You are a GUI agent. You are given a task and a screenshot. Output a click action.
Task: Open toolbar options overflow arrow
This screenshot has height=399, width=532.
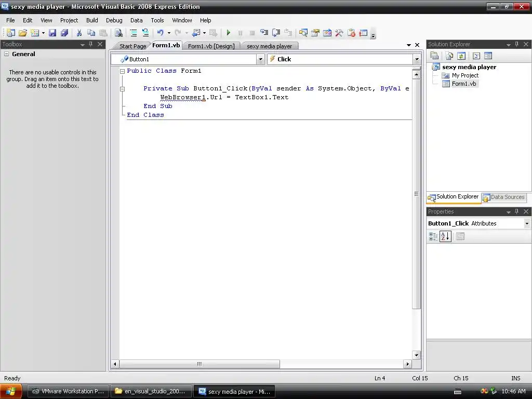tap(373, 35)
